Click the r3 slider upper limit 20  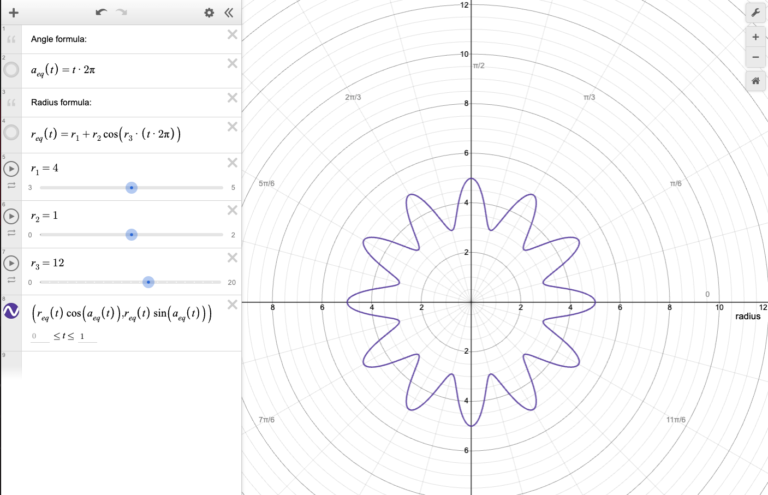[231, 283]
